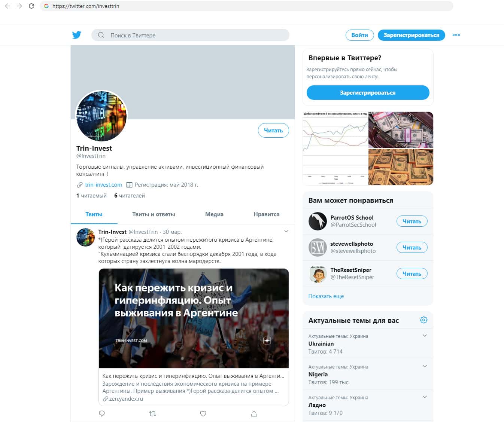Open the Нравится tab
Viewport: 504px width, 422px height.
click(266, 214)
